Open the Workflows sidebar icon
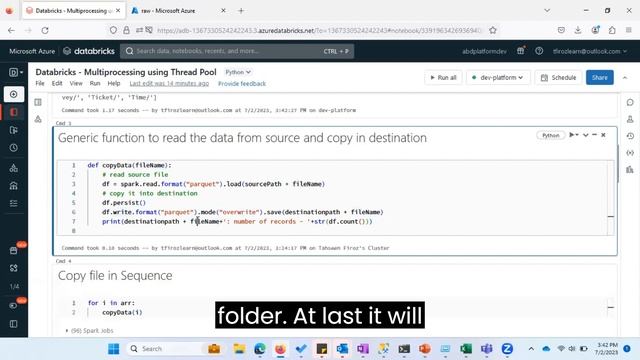The image size is (640, 360). (14, 203)
